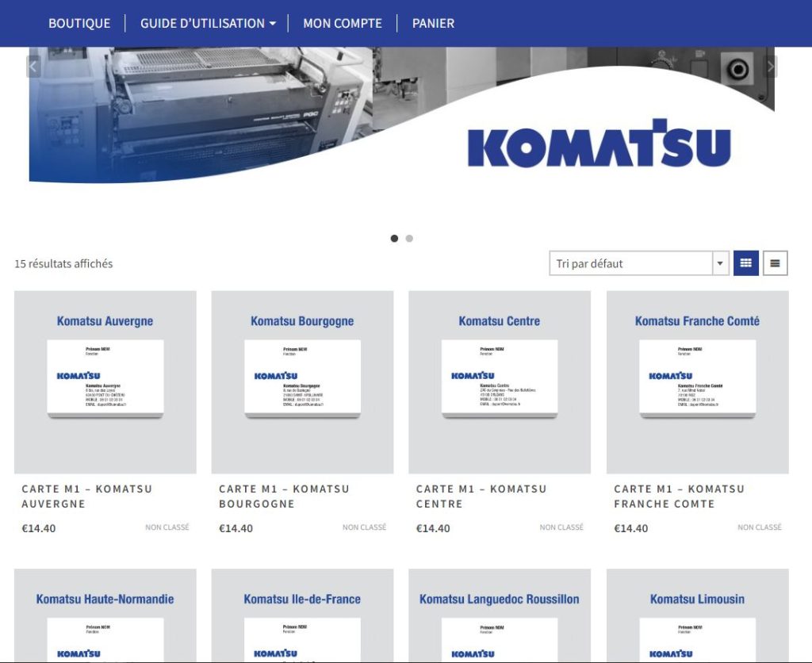Open the Panier cart page
Viewport: 812px width, 663px height.
433,23
